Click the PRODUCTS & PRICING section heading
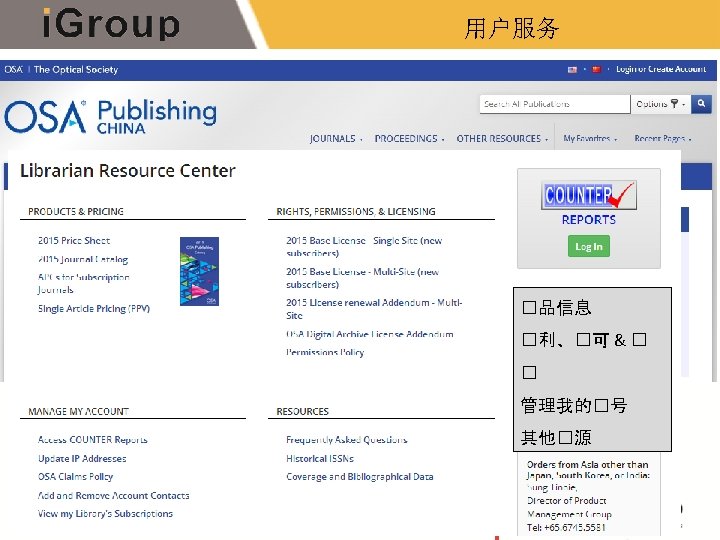This screenshot has height=540, width=720. (x=76, y=212)
